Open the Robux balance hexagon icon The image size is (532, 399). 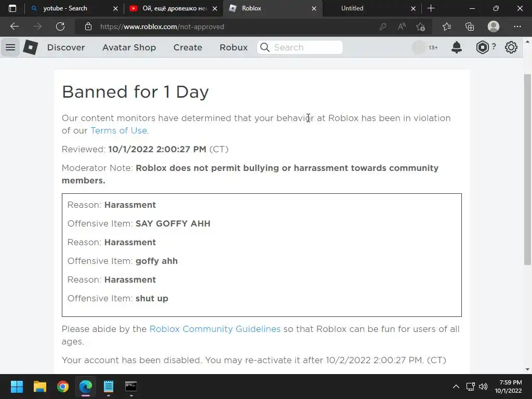click(x=482, y=47)
